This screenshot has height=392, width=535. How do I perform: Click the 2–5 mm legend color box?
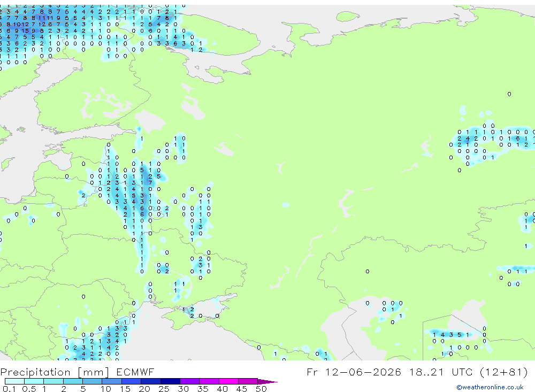click(x=73, y=381)
